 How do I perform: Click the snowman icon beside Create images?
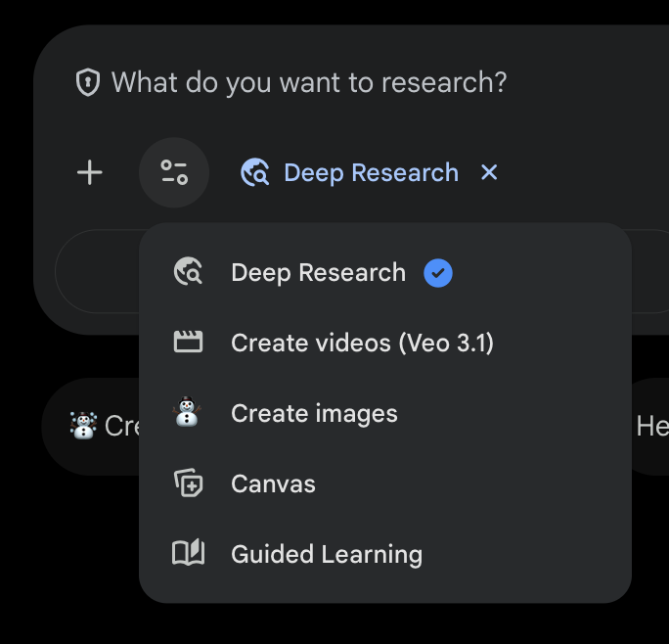[187, 412]
